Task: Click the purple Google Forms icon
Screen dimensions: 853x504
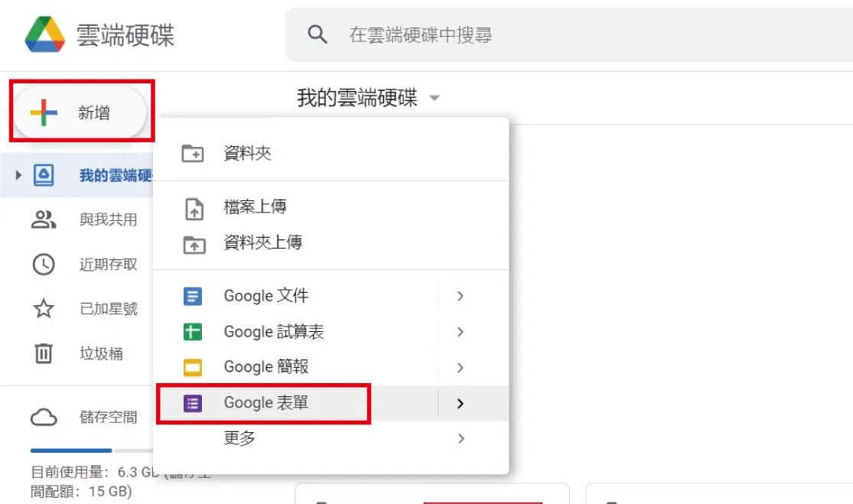Action: (x=193, y=403)
